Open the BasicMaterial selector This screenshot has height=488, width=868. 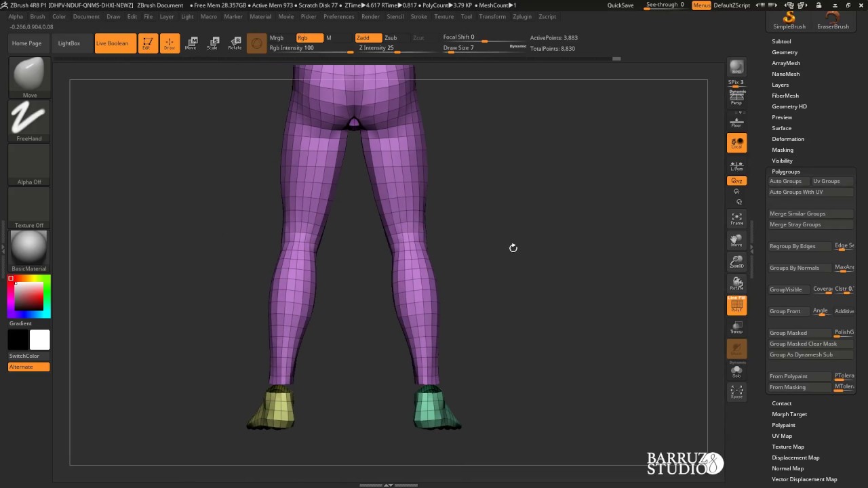pos(29,251)
